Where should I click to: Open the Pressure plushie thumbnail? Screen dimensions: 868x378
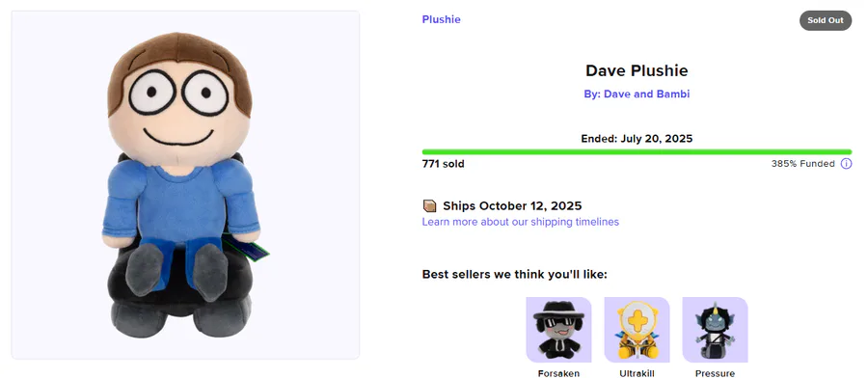pyautogui.click(x=715, y=330)
